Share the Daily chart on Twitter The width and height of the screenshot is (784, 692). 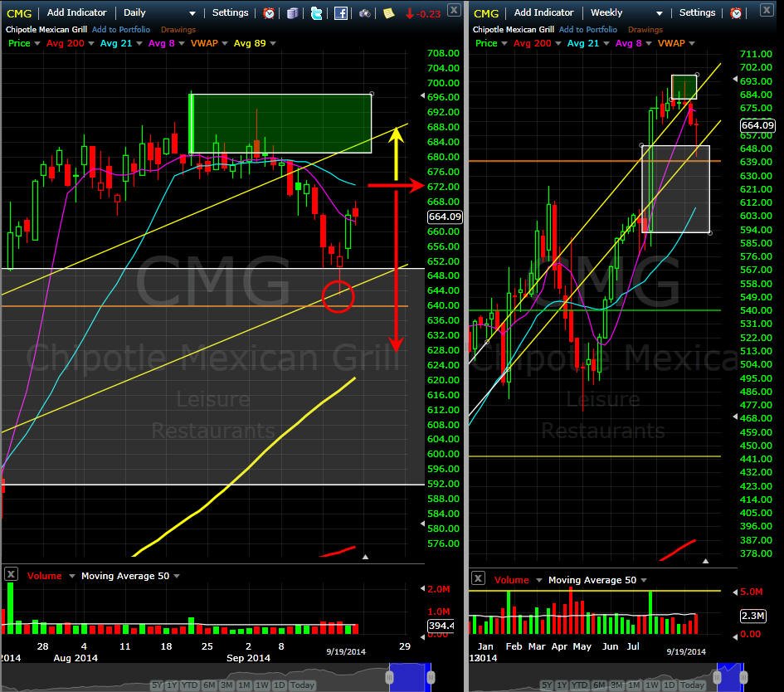[316, 13]
